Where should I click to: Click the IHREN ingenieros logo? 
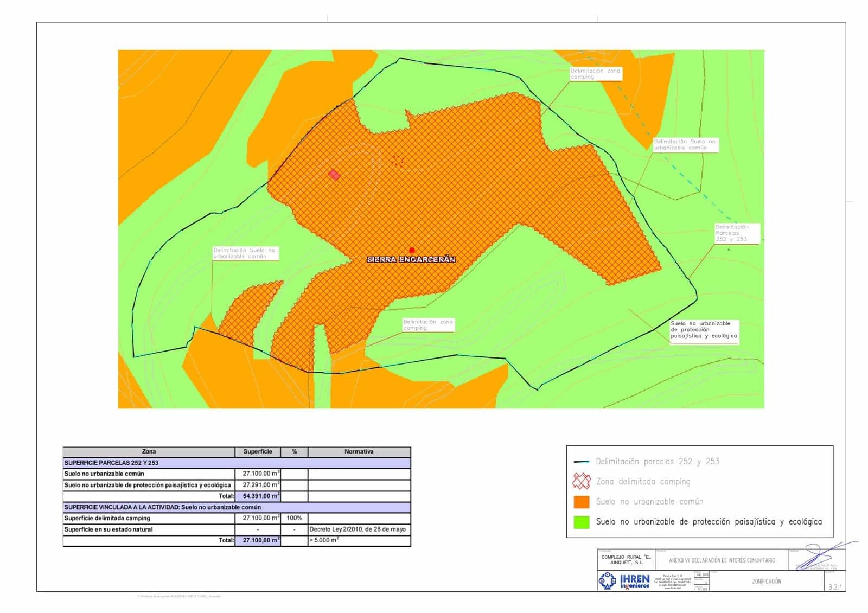coord(624,581)
